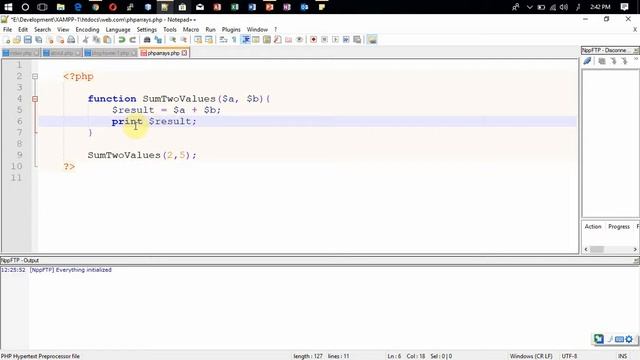Save the current file via toolbar icon
640x360 pixels.
(x=28, y=40)
